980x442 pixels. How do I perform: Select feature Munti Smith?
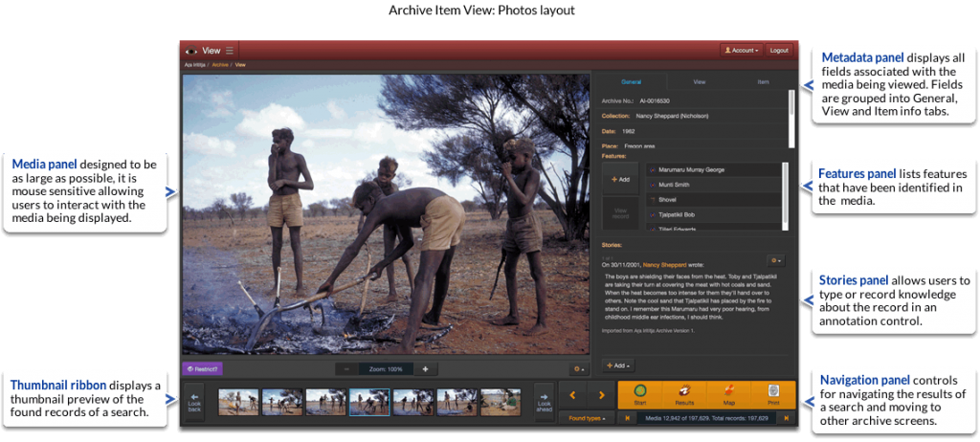(x=713, y=185)
